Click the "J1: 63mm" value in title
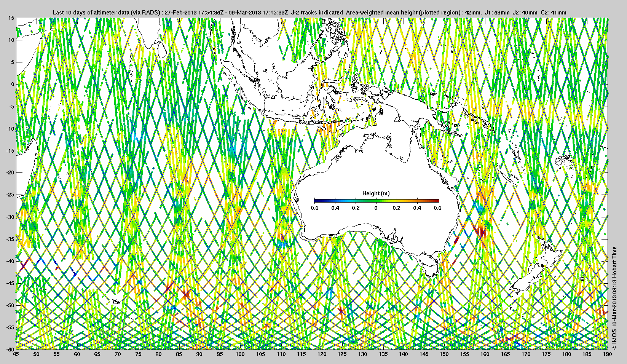 tap(497, 13)
